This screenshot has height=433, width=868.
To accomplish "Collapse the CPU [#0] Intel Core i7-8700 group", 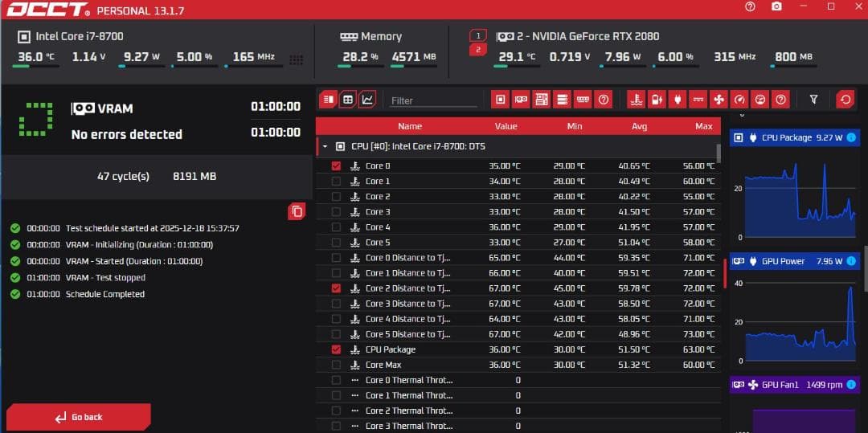I will (x=325, y=147).
